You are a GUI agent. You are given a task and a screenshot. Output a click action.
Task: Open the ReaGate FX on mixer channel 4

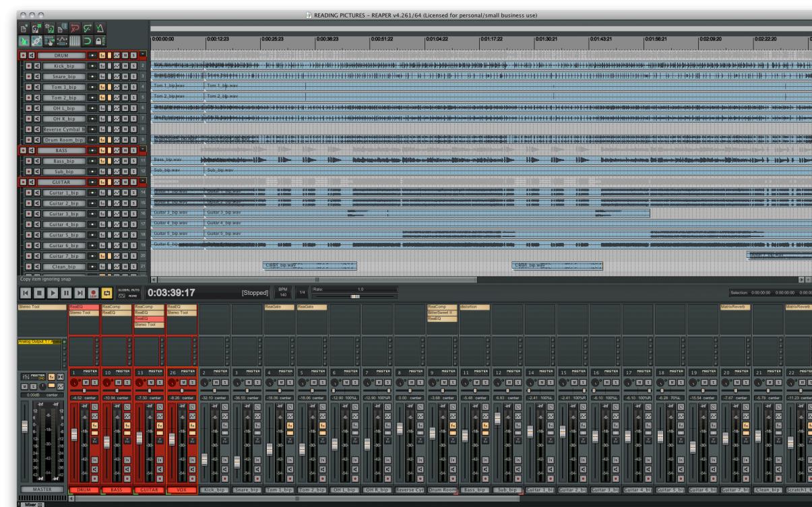coord(280,306)
